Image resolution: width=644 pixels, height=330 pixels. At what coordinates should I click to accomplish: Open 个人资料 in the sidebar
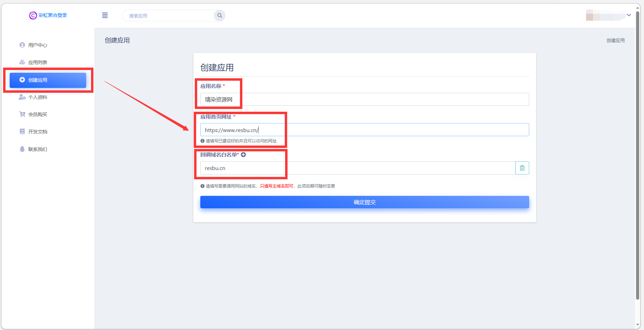tap(48, 97)
